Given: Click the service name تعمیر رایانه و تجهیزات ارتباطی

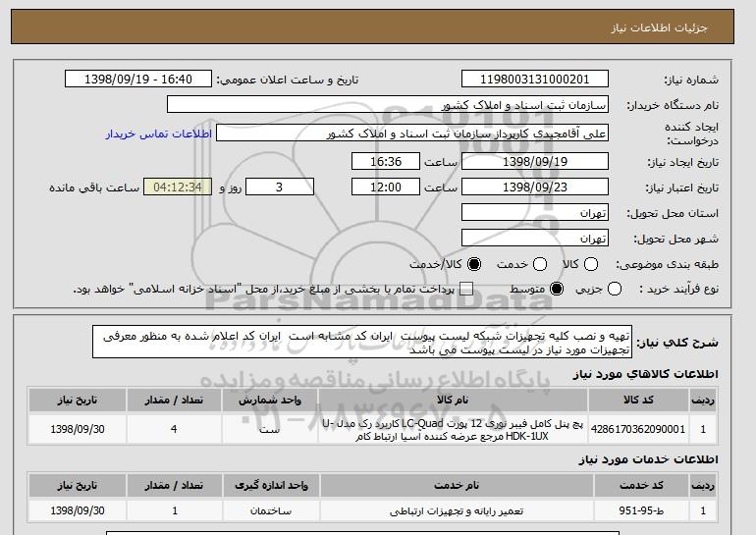Looking at the screenshot, I should (x=457, y=510).
